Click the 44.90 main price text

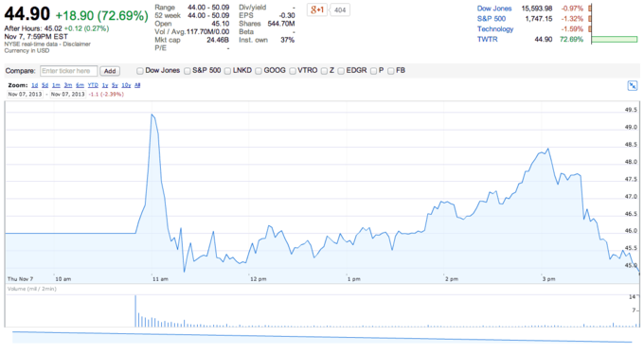[x=27, y=13]
